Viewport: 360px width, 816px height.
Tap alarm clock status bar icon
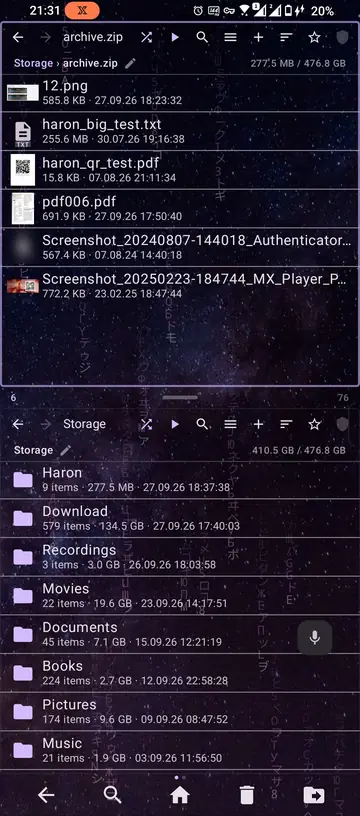click(x=198, y=10)
